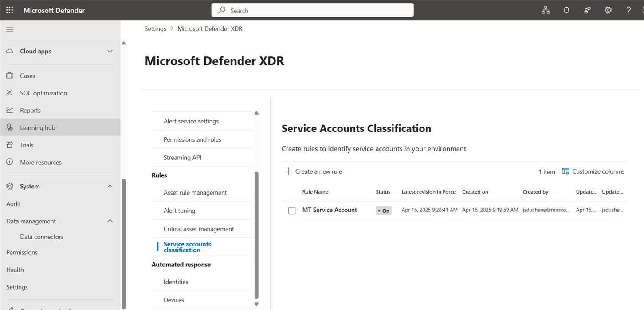644x310 pixels.
Task: Click Settings breadcrumb link
Action: 155,28
